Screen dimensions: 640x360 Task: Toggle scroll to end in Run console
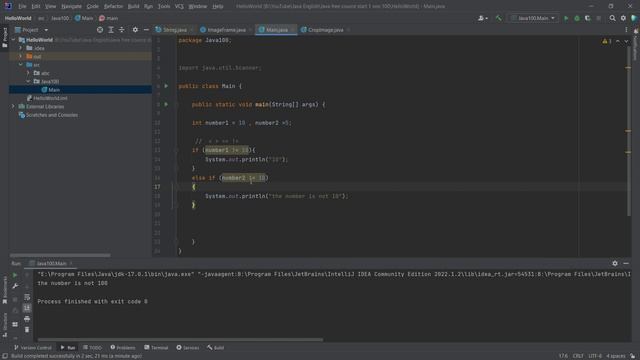[x=27, y=308]
